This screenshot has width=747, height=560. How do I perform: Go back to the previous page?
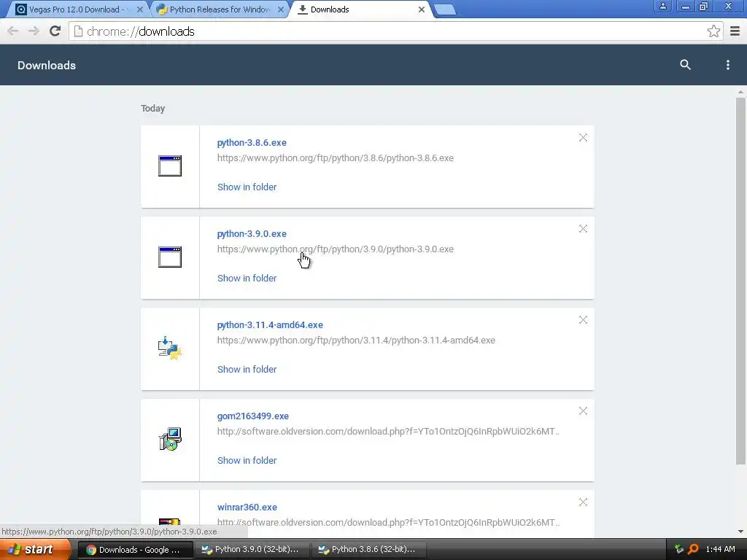13,31
